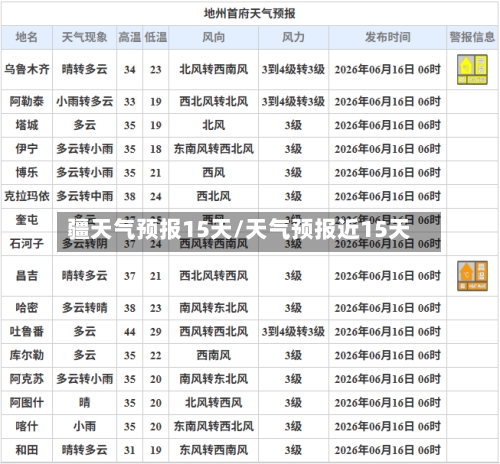Select the city name 阿勒泰
The image size is (500, 464).
point(27,101)
